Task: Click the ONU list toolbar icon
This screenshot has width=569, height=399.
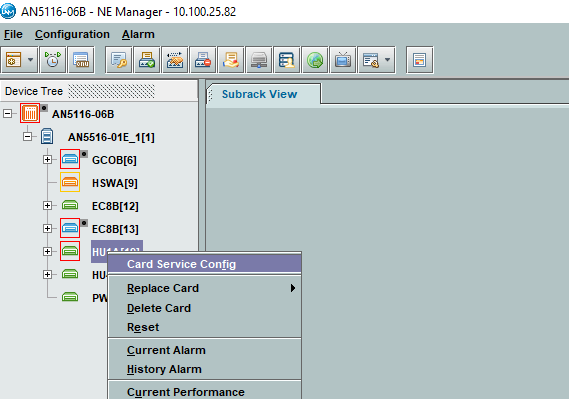Action: point(81,60)
